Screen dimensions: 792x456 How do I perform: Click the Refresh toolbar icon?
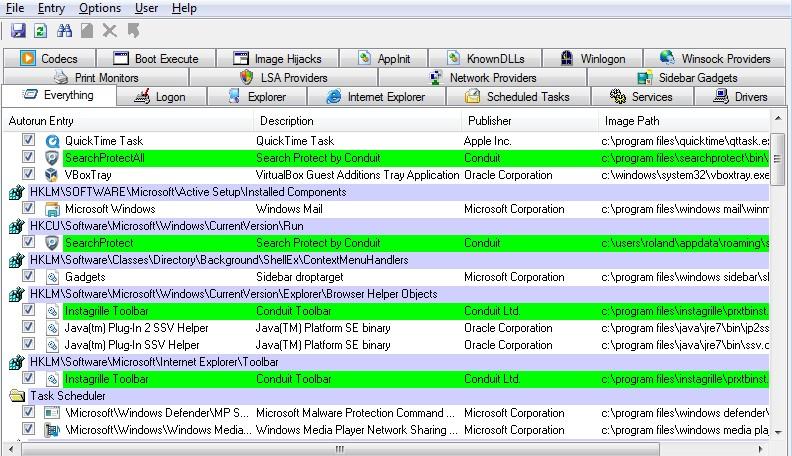point(40,31)
